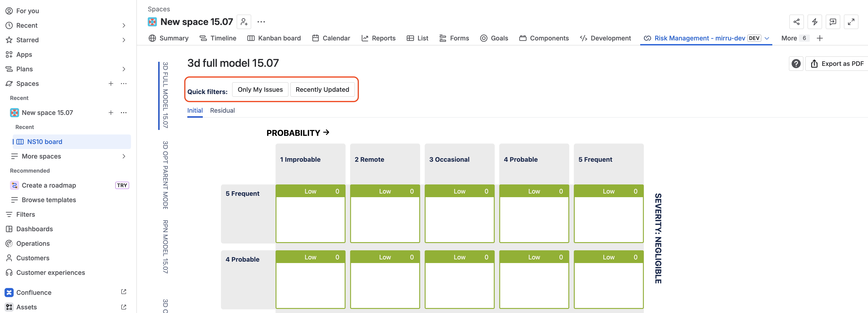The width and height of the screenshot is (868, 313).
Task: Open the For you page
Action: (28, 11)
